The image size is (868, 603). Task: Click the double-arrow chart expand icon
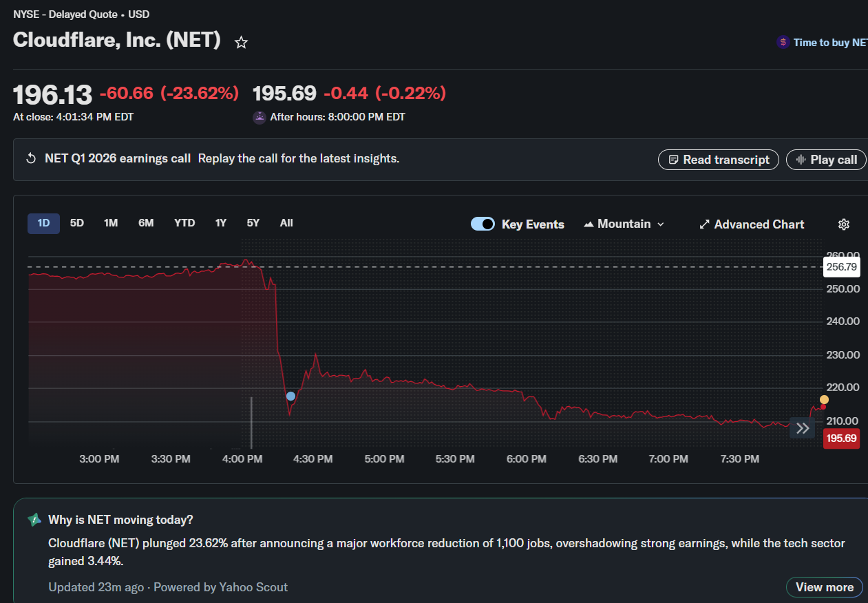pyautogui.click(x=803, y=428)
